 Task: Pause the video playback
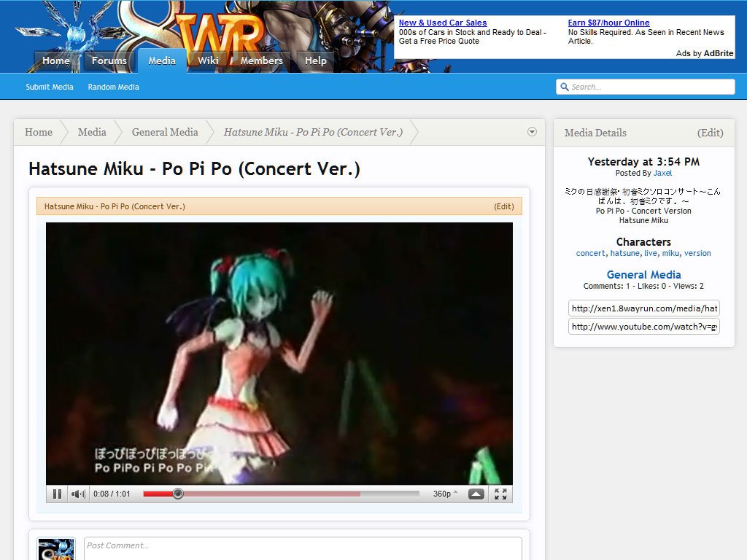[57, 494]
